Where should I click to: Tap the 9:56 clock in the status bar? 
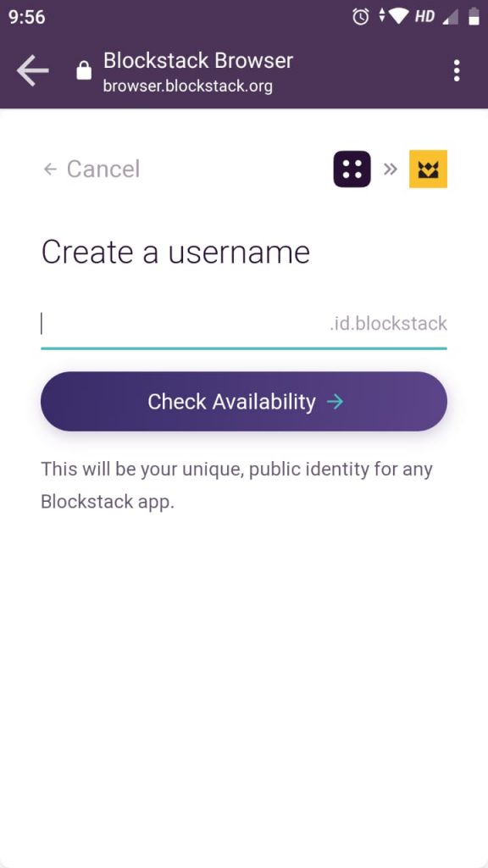(x=26, y=17)
